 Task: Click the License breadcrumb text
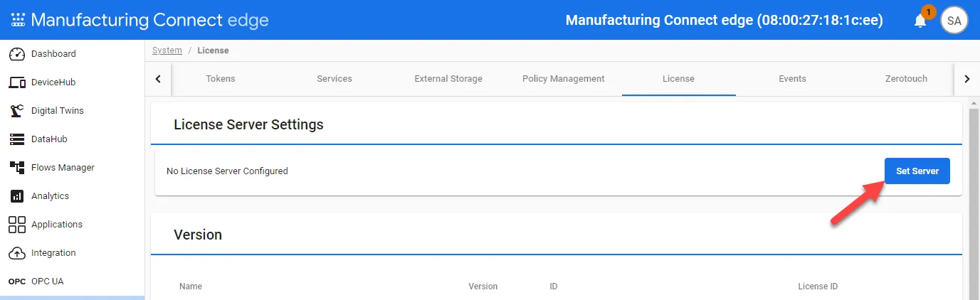[213, 50]
